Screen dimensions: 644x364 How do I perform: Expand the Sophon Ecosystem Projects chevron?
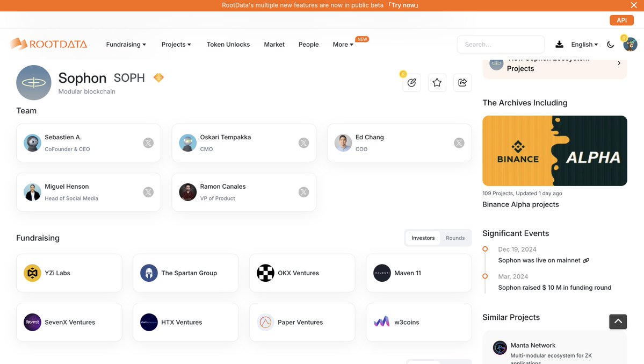coord(619,63)
